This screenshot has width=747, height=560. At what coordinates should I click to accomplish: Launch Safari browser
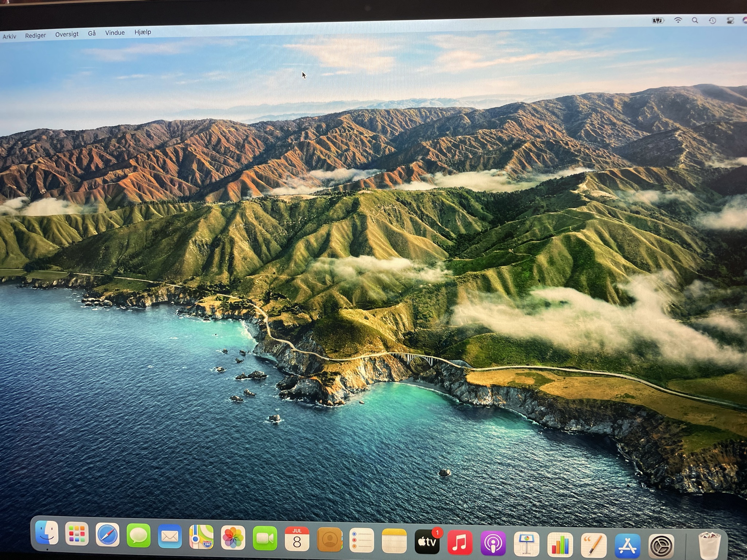click(108, 535)
